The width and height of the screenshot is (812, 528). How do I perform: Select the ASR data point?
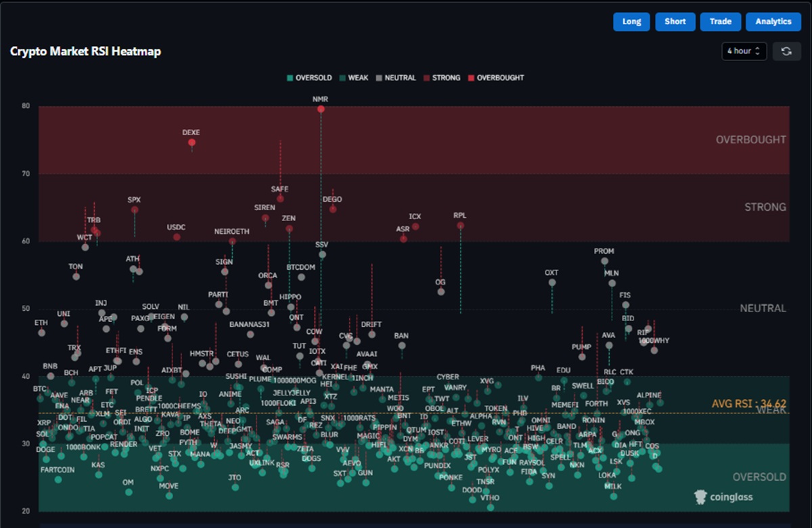coord(403,239)
